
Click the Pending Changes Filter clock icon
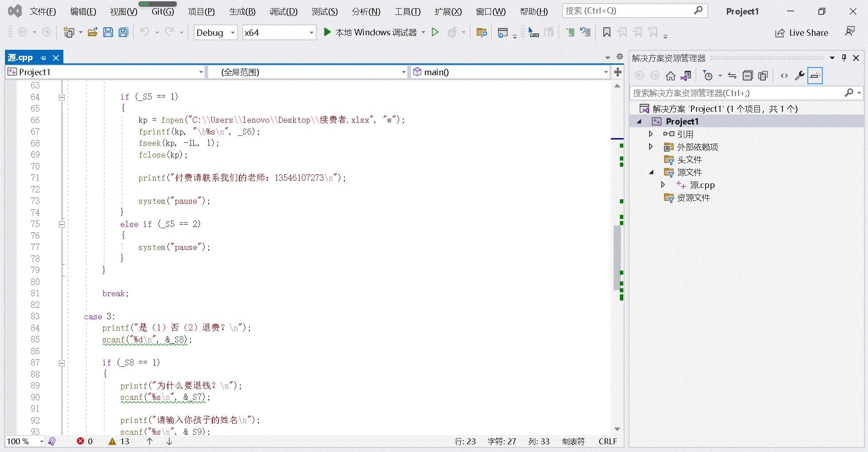[708, 76]
